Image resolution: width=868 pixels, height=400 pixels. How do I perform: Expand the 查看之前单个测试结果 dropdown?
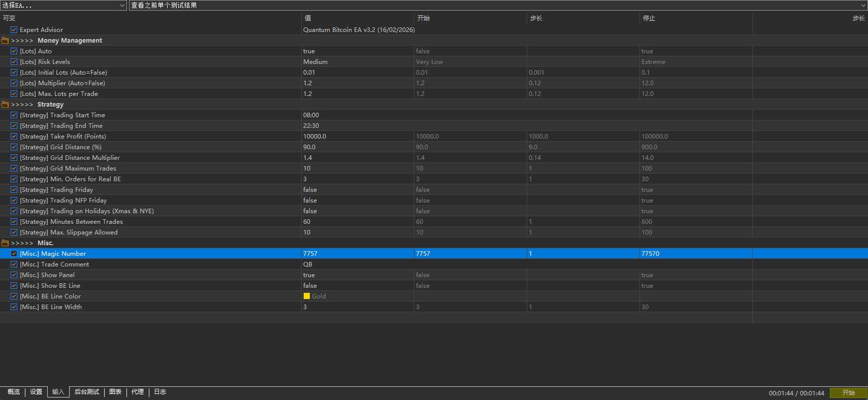click(x=498, y=6)
